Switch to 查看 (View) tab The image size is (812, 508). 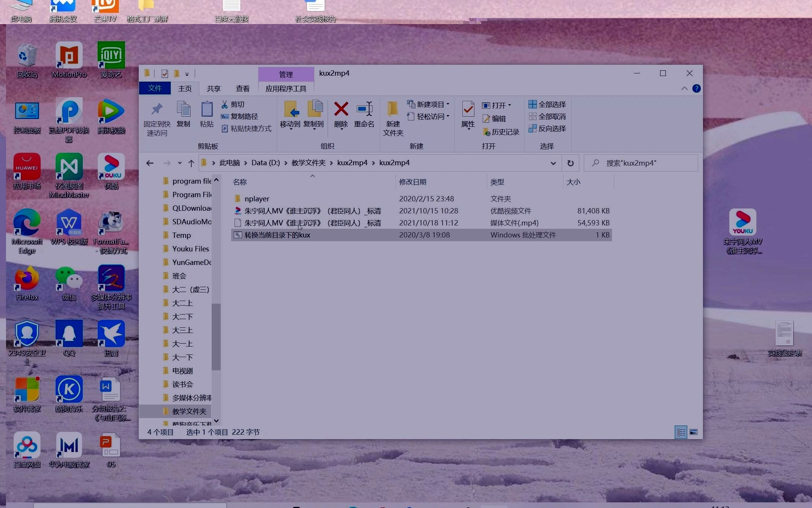(242, 88)
